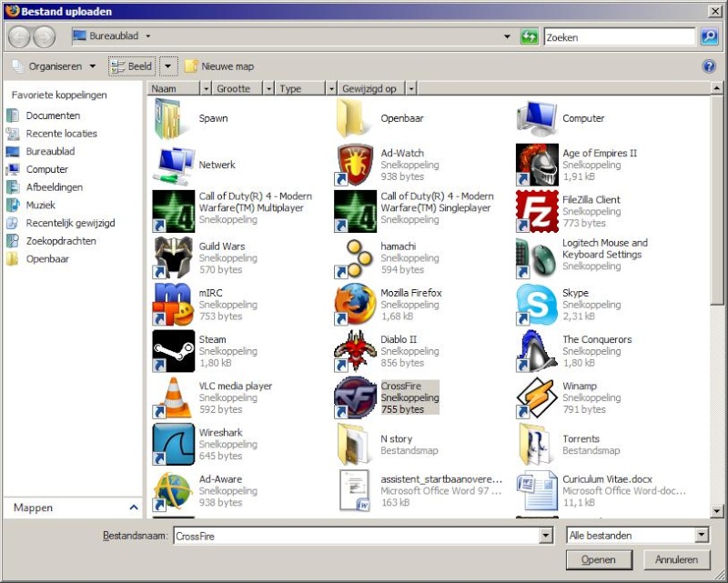
Task: Create a folder with Nieuwe map
Action: point(219,66)
